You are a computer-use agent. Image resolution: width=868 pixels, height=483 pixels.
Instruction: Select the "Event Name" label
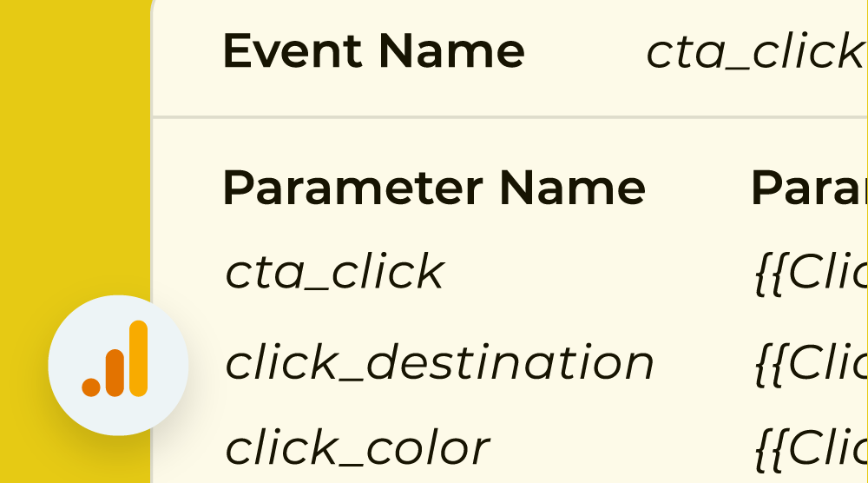click(373, 51)
